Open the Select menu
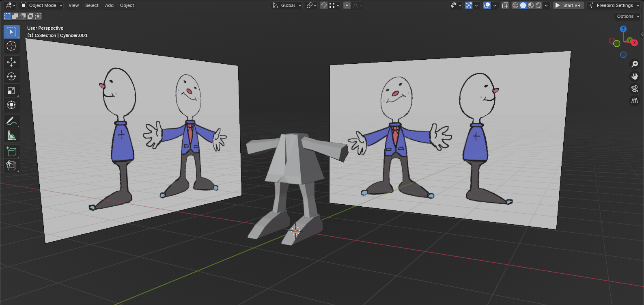This screenshot has height=305, width=644. tap(92, 5)
